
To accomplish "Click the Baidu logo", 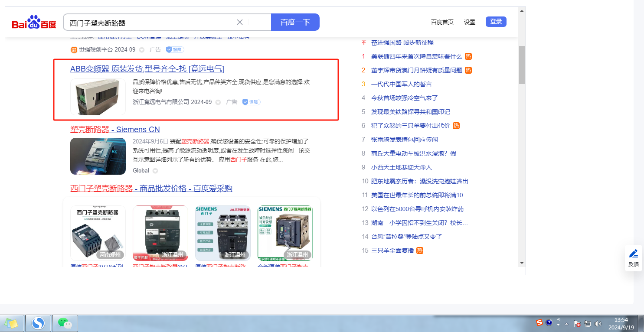I will [34, 22].
